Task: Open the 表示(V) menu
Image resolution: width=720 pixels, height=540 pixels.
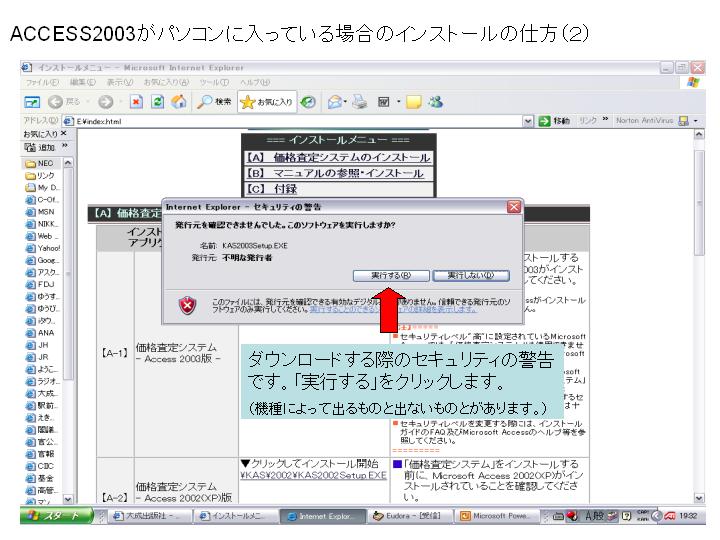Action: (120, 82)
